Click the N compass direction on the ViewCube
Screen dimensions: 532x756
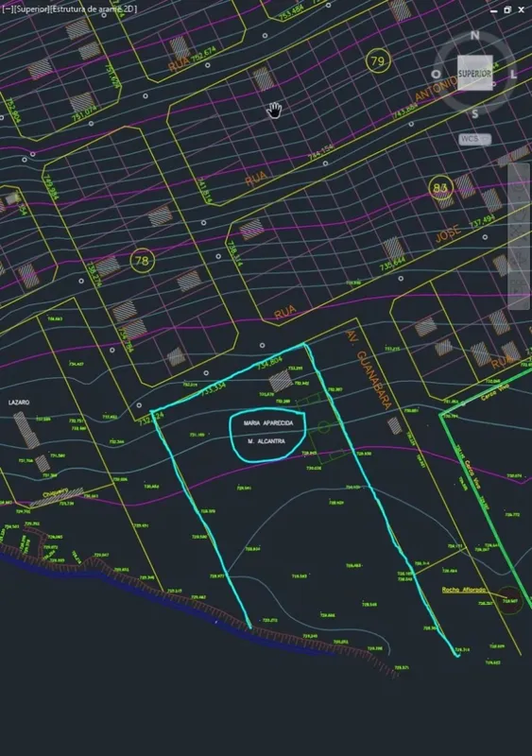475,35
